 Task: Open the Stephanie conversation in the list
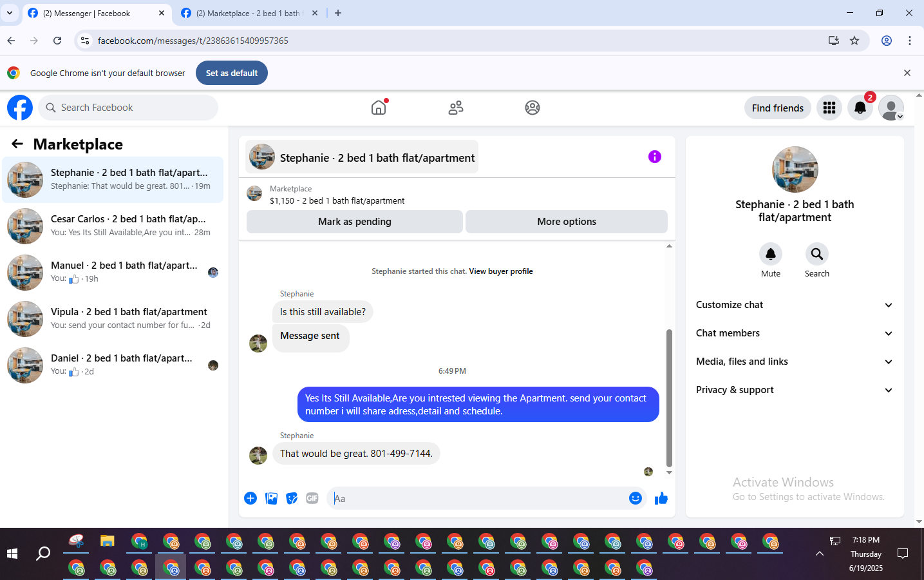point(113,180)
